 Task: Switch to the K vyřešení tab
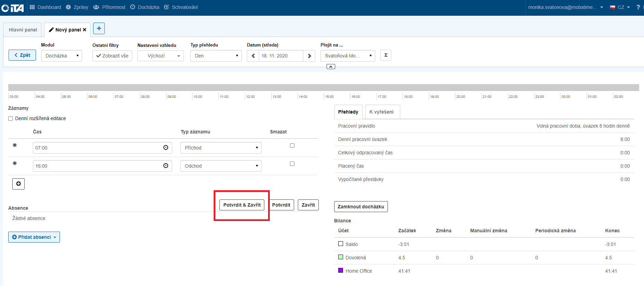(x=381, y=112)
